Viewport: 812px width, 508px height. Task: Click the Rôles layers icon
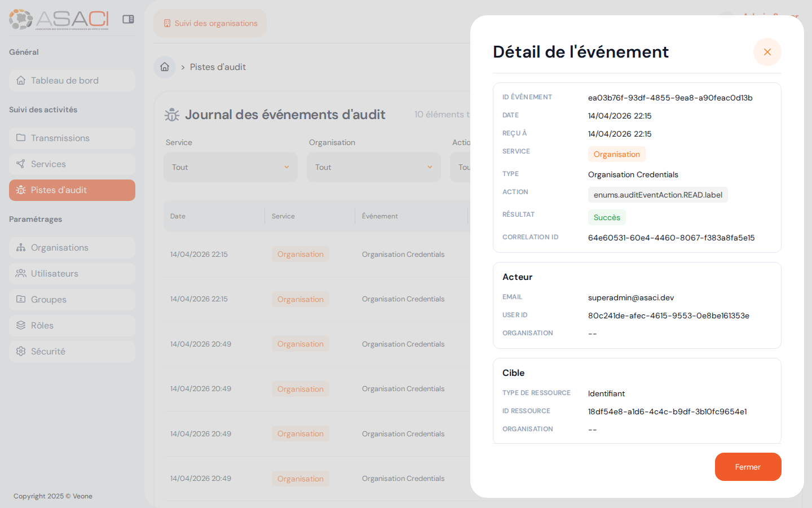click(x=22, y=325)
